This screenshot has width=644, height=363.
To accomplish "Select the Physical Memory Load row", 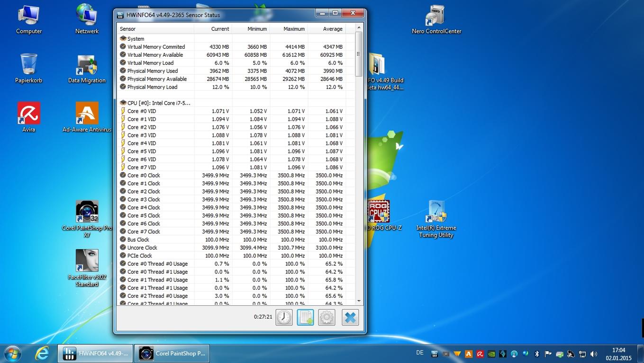I will [231, 87].
